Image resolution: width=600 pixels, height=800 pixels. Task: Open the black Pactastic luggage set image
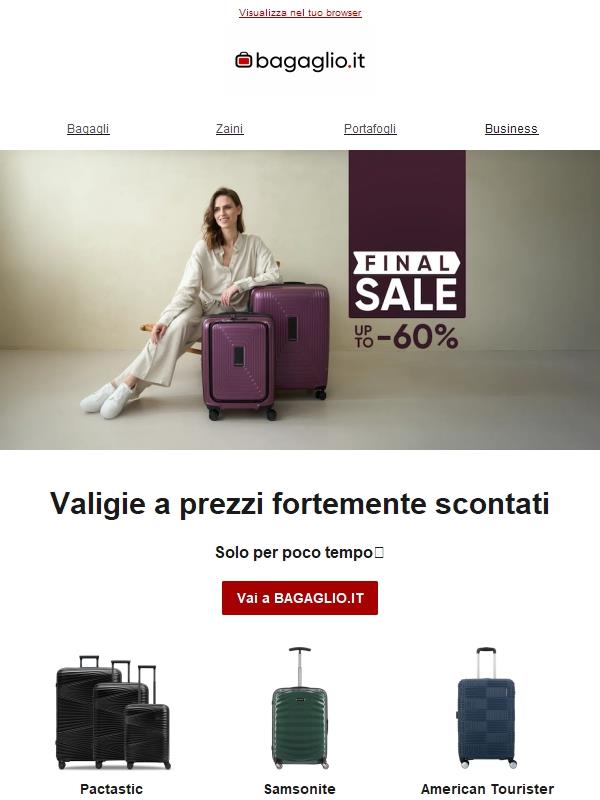(x=112, y=713)
